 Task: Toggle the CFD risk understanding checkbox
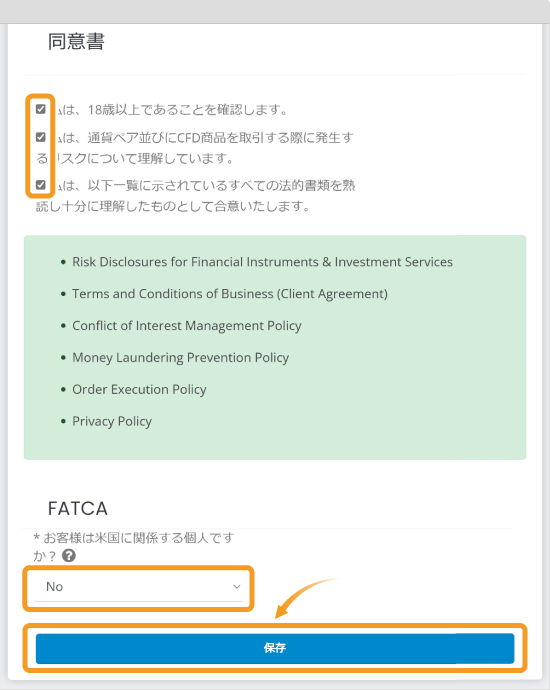tap(41, 137)
